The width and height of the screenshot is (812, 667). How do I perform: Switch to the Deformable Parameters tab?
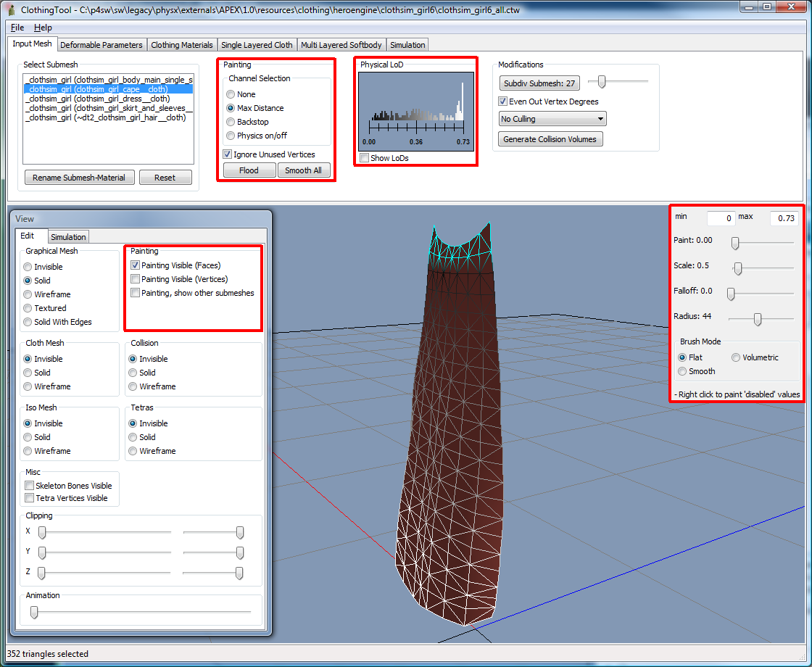[101, 45]
